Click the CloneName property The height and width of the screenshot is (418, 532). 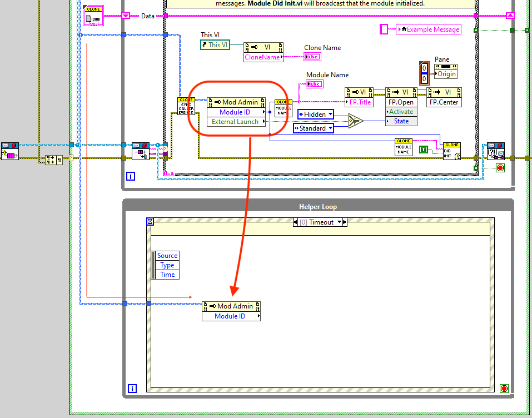pos(263,57)
